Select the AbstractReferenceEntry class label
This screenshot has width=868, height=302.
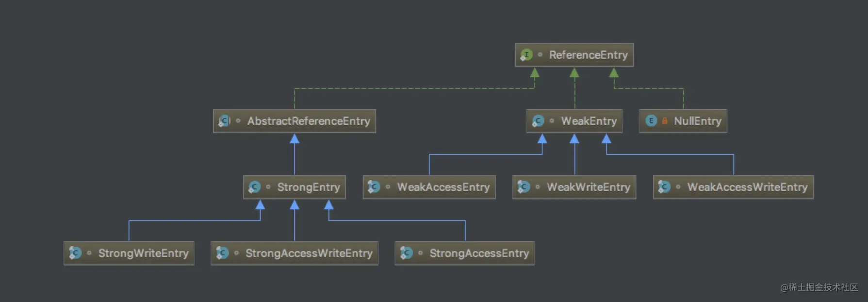tap(309, 121)
